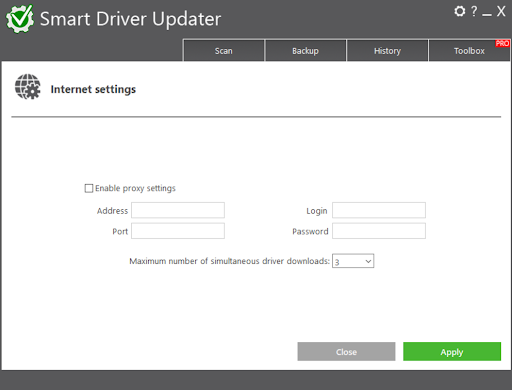Focus the proxy Address input field
This screenshot has height=390, width=512.
pyautogui.click(x=178, y=210)
